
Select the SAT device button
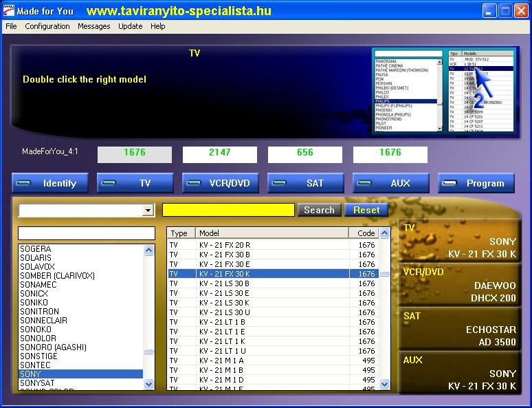click(306, 183)
